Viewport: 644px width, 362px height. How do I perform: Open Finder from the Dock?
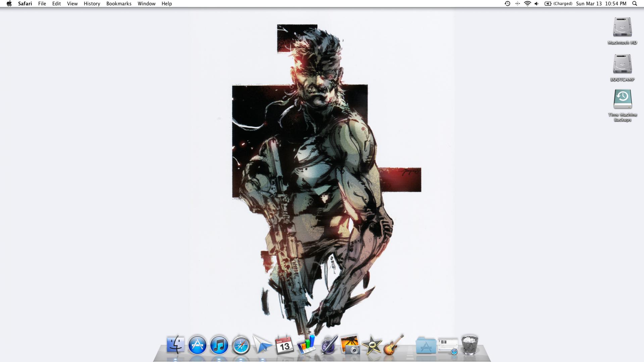pyautogui.click(x=175, y=345)
